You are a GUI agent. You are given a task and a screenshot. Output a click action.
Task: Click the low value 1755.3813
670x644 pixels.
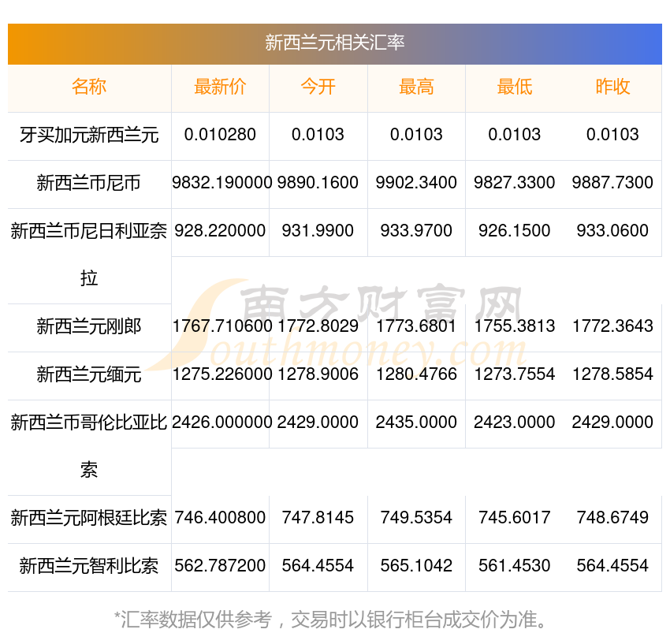pyautogui.click(x=515, y=326)
